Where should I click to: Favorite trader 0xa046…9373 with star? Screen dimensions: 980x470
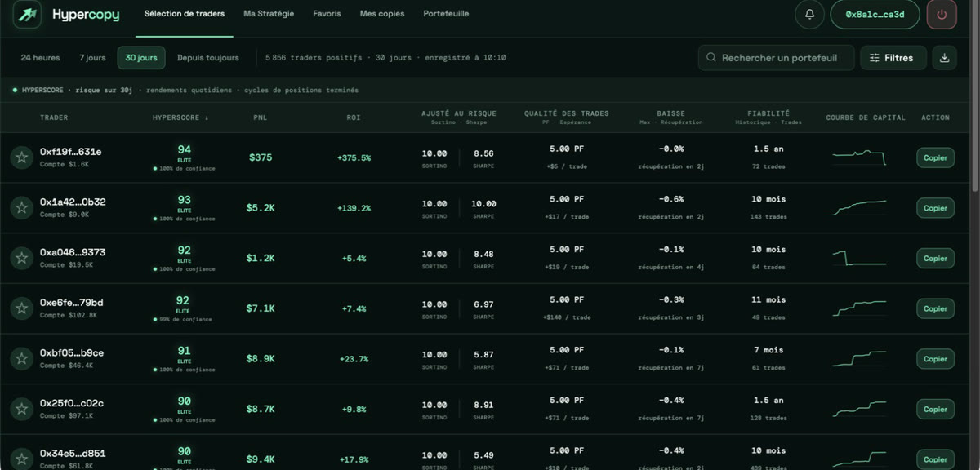22,258
